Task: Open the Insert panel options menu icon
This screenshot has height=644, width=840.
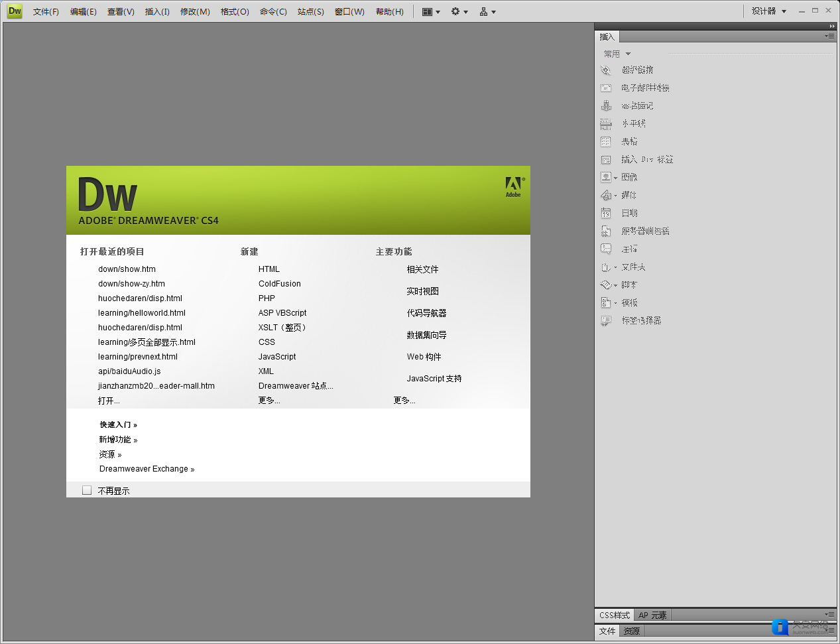Action: tap(830, 36)
